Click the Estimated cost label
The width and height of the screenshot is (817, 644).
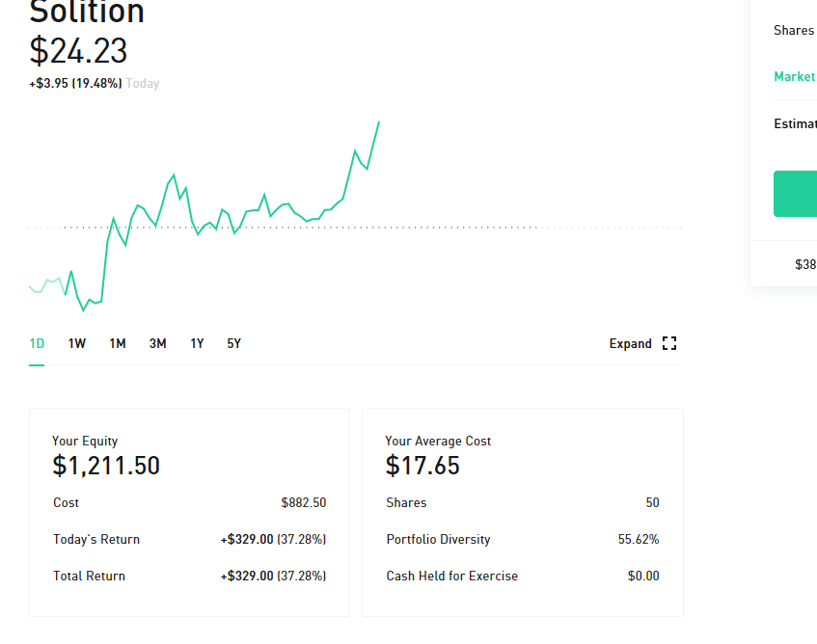click(x=795, y=124)
